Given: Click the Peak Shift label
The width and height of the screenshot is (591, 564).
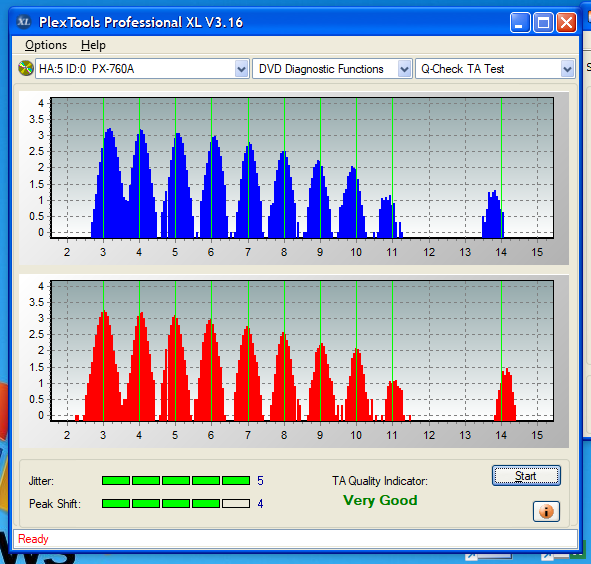Looking at the screenshot, I should (55, 504).
